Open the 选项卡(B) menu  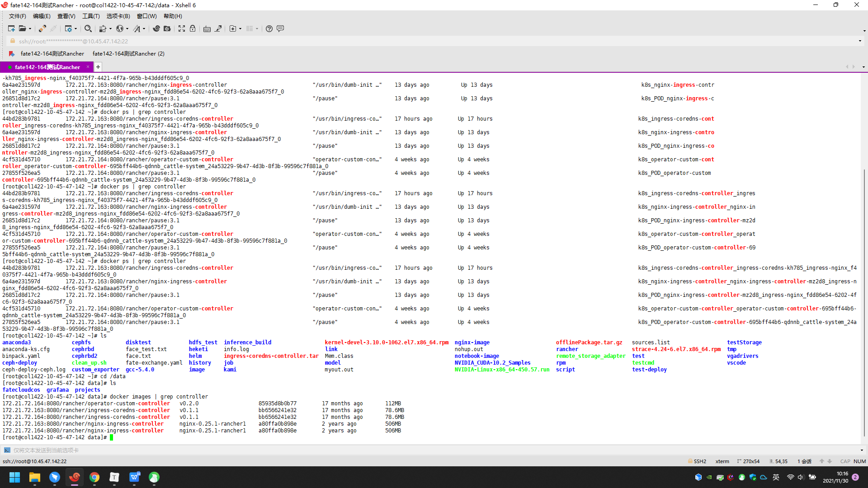tap(118, 16)
